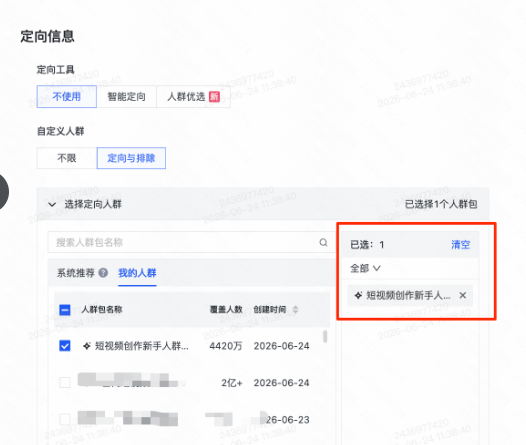The width and height of the screenshot is (526, 445).
Task: Select the 智能定向 targeting tool option
Action: point(126,97)
